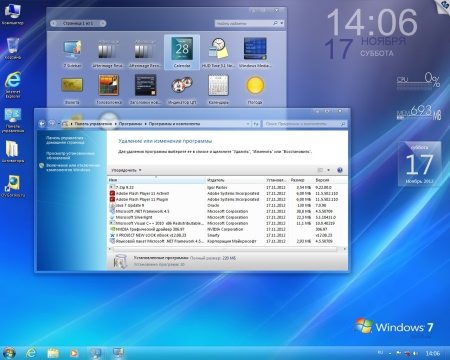The height and width of the screenshot is (360, 450).
Task: Open the Control Panel desktop shortcut
Action: [x=13, y=120]
